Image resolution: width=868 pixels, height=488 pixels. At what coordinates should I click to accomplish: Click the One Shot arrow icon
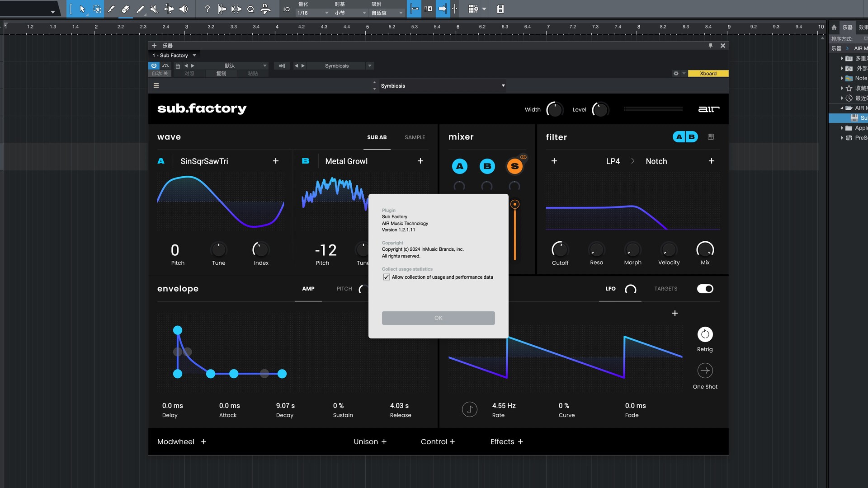[x=705, y=371]
